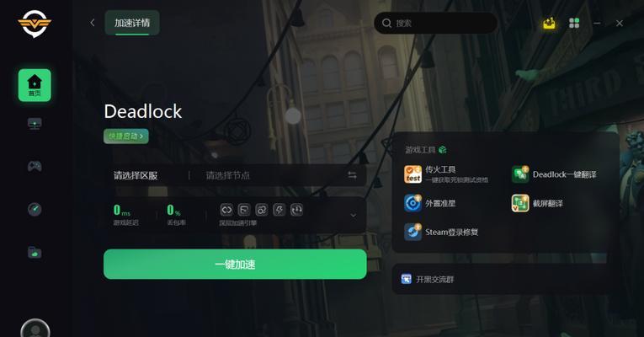Click the green 一键加速 button
This screenshot has height=337, width=644.
click(235, 265)
